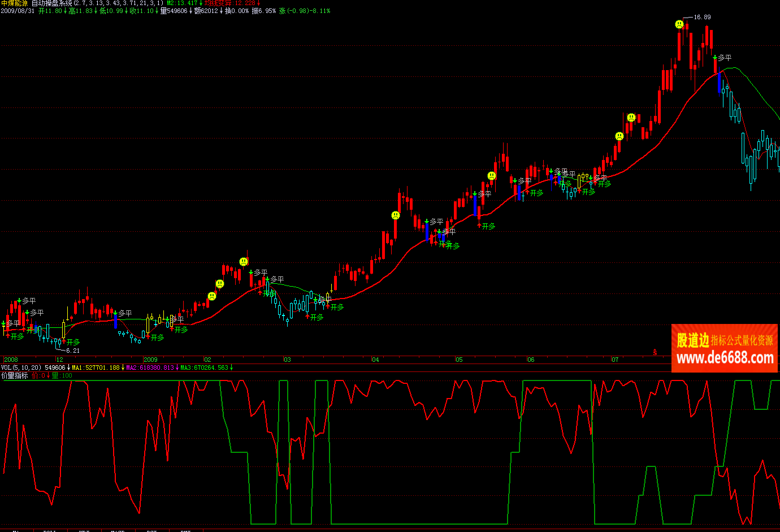
Task: Select the 05 month marker on the time axis
Action: (459, 360)
